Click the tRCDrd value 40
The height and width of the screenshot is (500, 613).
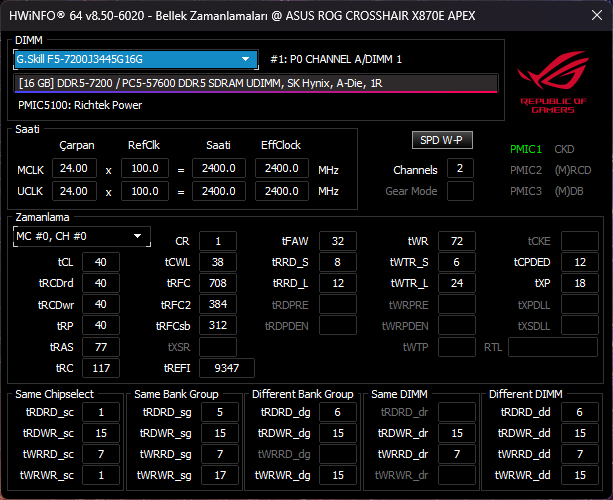coord(100,283)
